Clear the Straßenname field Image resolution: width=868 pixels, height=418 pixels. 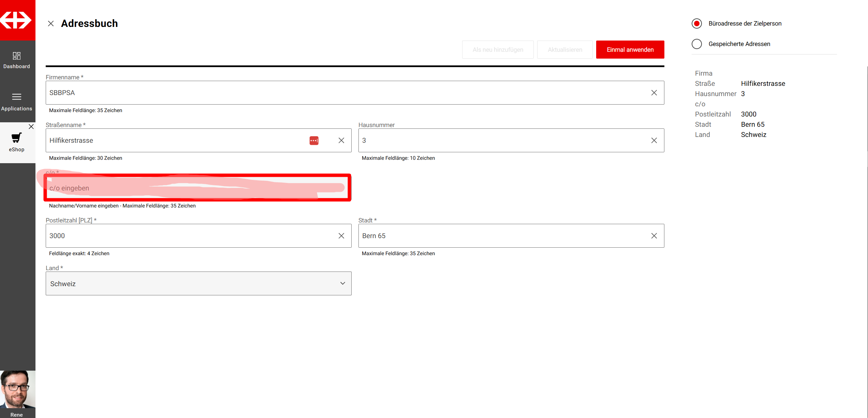coord(341,140)
